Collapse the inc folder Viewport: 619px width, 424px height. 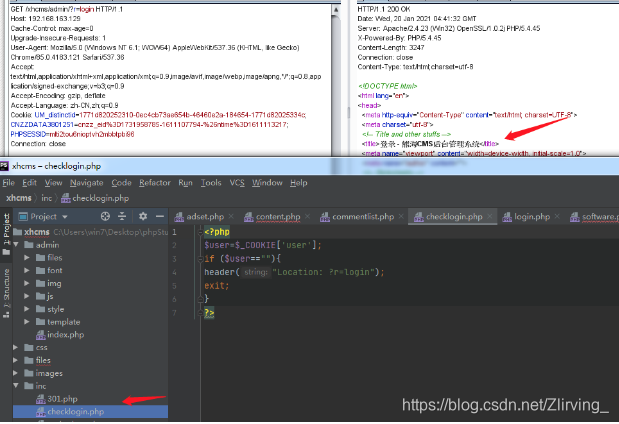coord(16,386)
